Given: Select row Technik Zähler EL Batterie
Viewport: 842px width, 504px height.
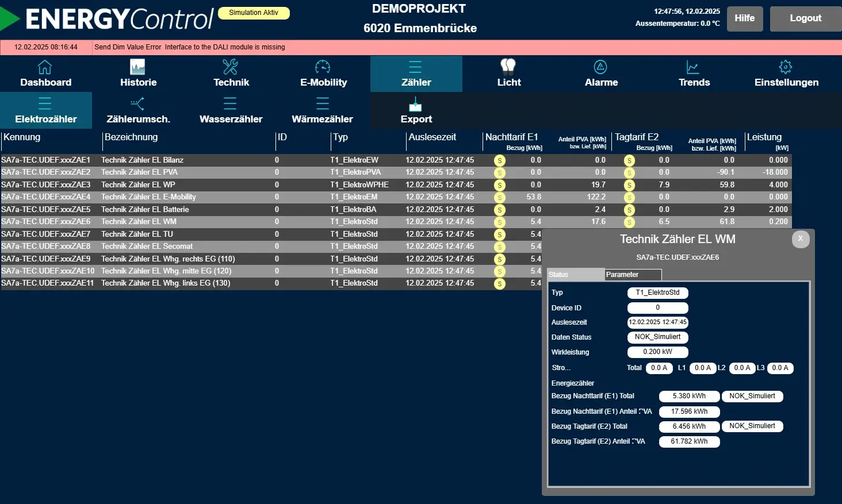Looking at the screenshot, I should pos(396,210).
